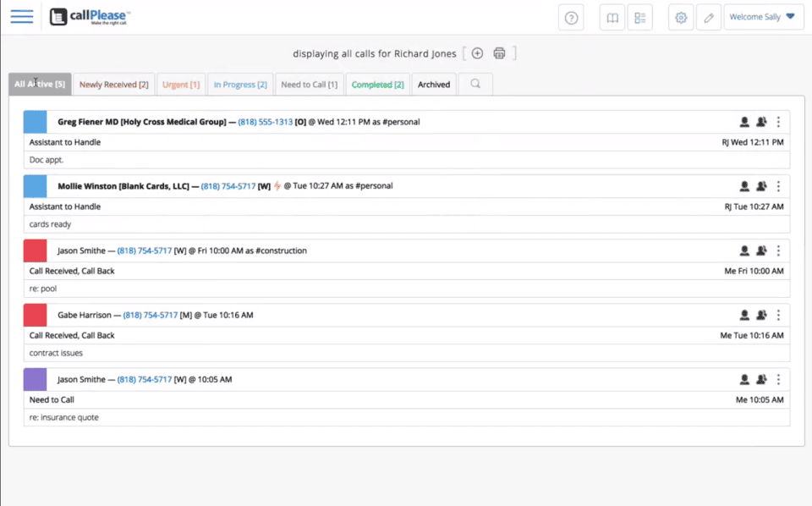The width and height of the screenshot is (812, 506).
Task: Select the 'cards ready' note text
Action: (50, 224)
